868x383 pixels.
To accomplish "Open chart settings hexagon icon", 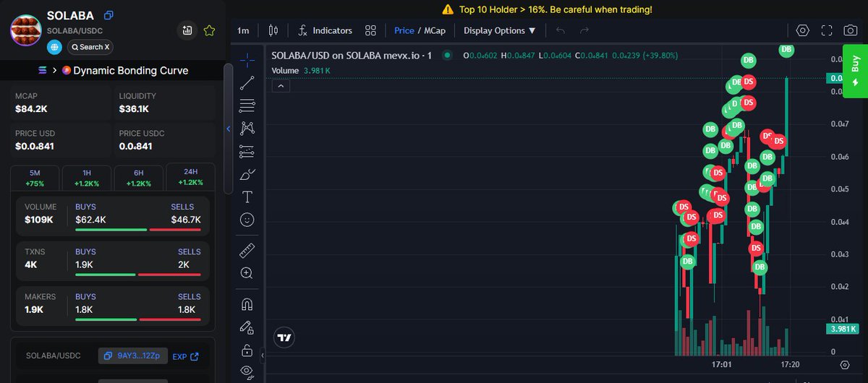I will click(x=802, y=30).
